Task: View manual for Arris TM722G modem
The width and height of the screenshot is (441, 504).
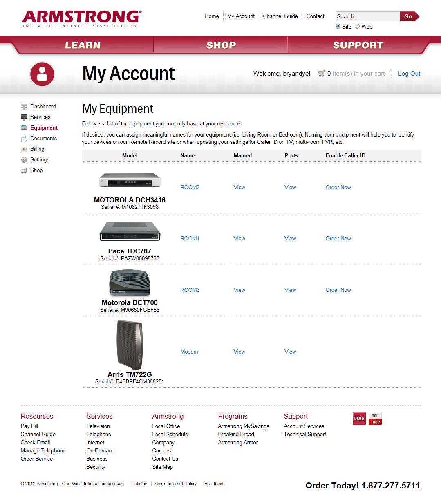Action: 240,352
